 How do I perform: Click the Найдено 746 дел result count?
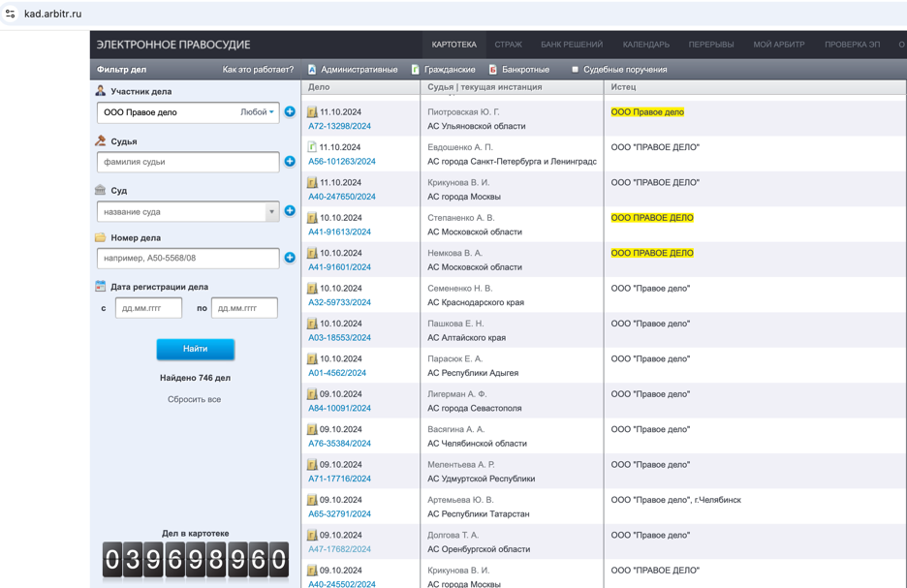(195, 378)
